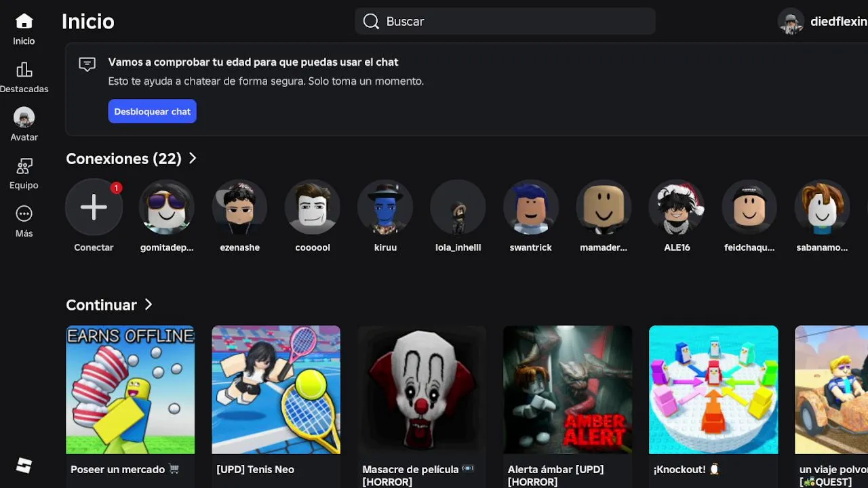Screen dimensions: 868x488
Task: Click the Conectar plus icon
Action: [x=94, y=207]
